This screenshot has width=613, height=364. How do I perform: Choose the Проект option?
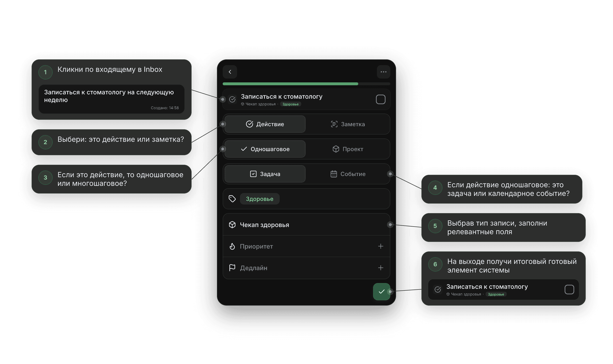tap(348, 149)
